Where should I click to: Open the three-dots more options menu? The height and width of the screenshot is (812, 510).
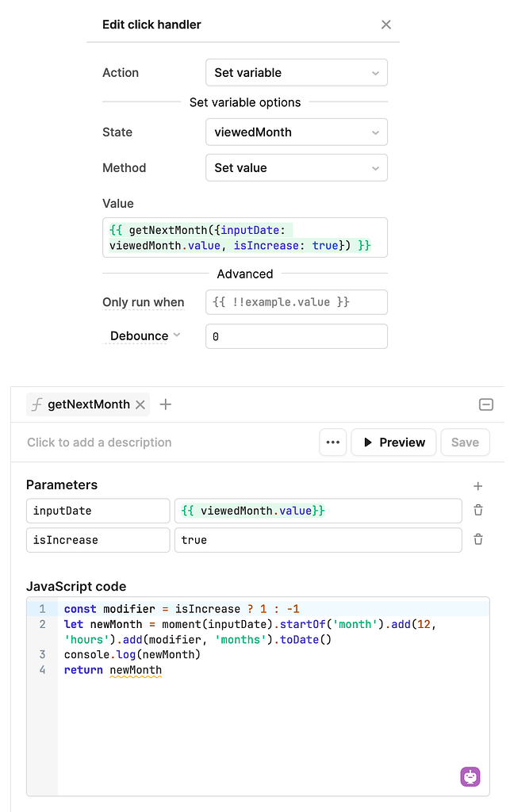(x=333, y=442)
